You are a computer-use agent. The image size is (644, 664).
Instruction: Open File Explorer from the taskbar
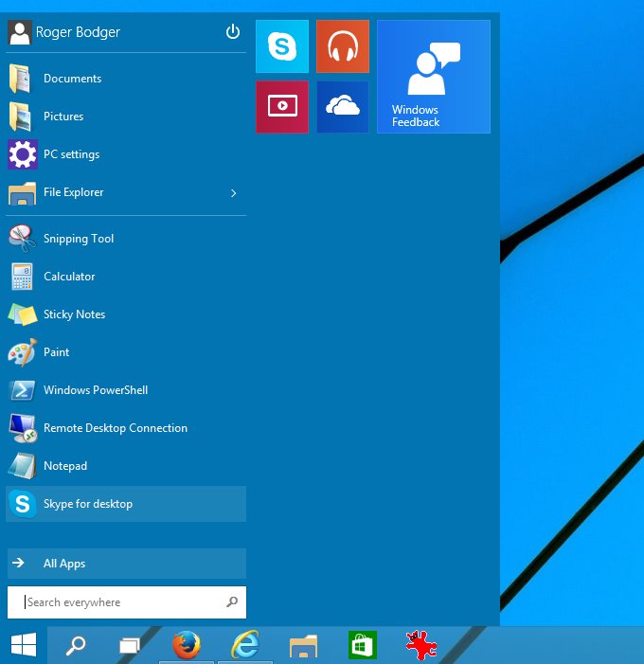(x=303, y=646)
